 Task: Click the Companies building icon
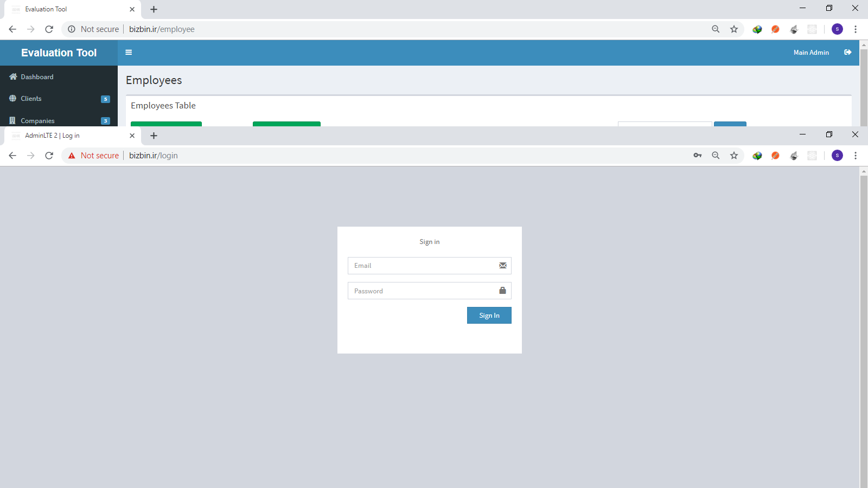point(12,120)
